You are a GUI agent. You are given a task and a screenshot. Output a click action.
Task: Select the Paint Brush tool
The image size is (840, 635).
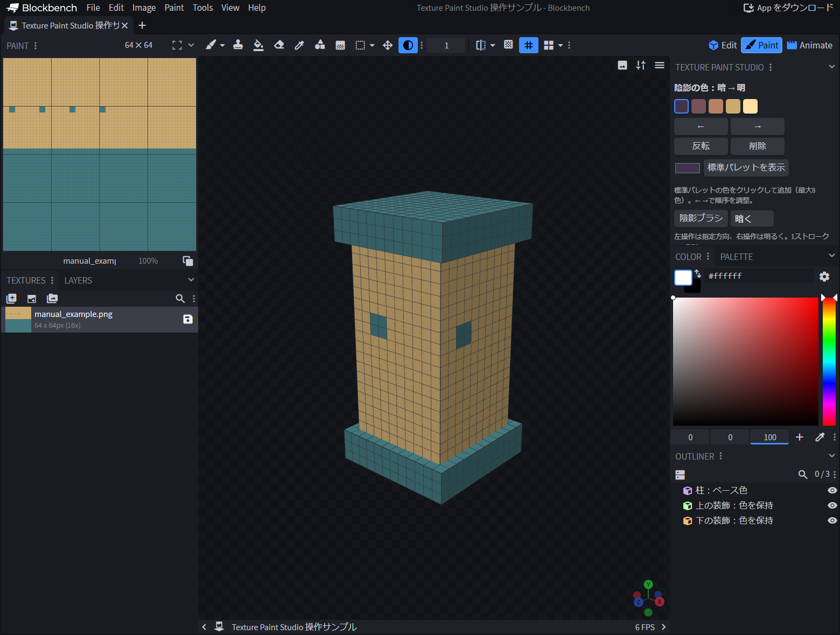211,45
